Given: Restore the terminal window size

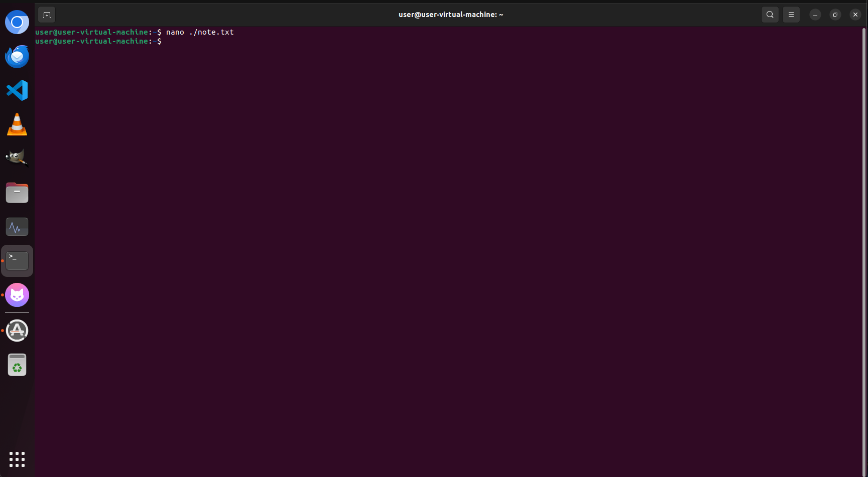Looking at the screenshot, I should click(835, 15).
